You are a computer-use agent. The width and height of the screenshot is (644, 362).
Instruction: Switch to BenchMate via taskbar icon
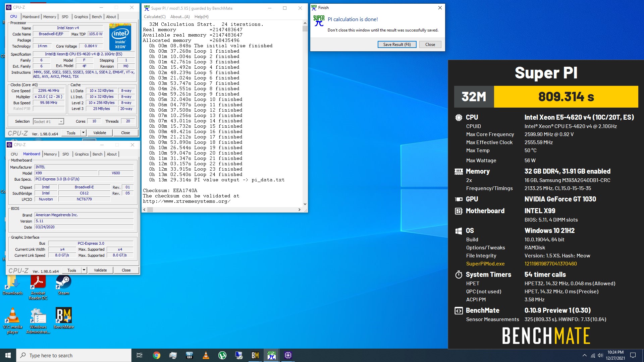(255, 355)
